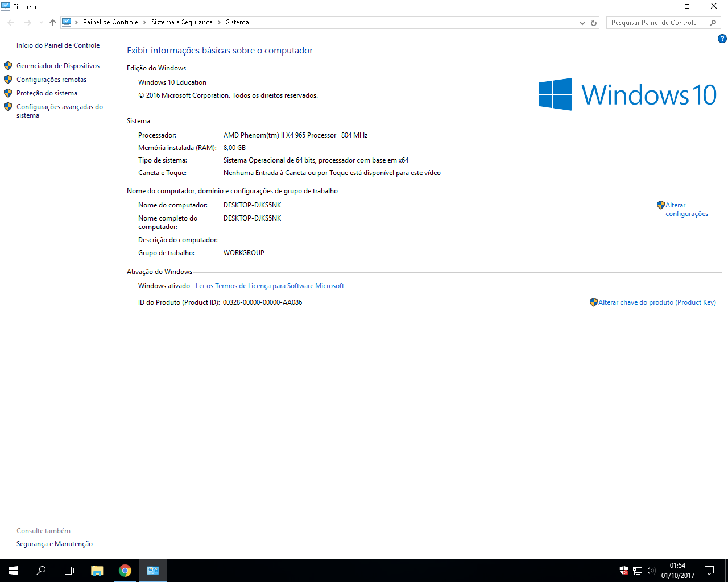
Task: Open the blue Help question mark
Action: 722,39
